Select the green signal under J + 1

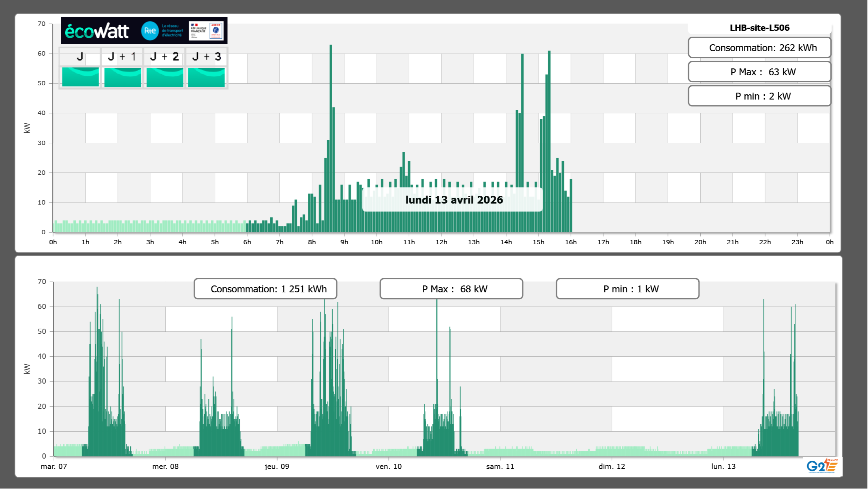tap(122, 77)
